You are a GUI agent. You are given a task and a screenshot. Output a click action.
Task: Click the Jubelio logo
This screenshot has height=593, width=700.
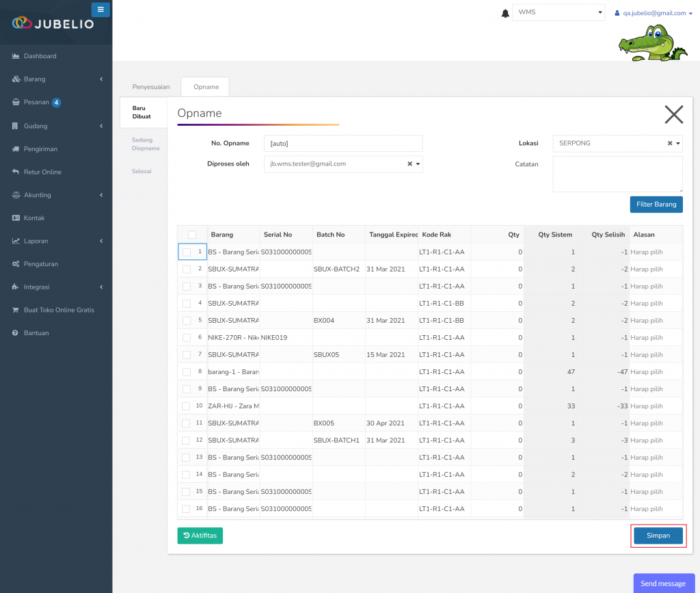pos(53,23)
